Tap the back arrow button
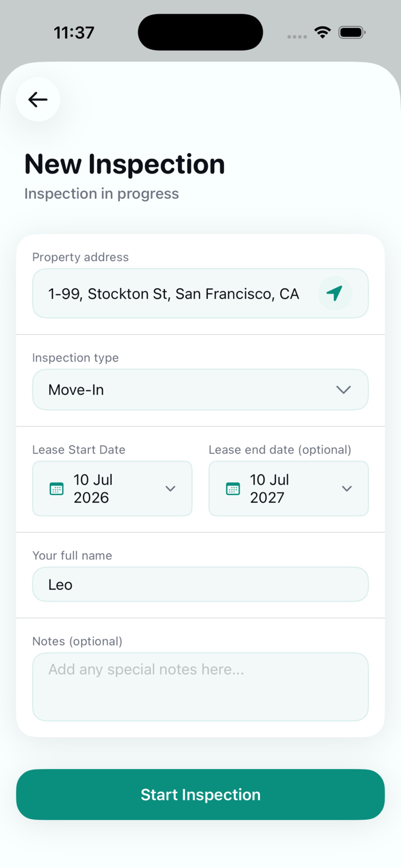This screenshot has height=868, width=401. (38, 100)
